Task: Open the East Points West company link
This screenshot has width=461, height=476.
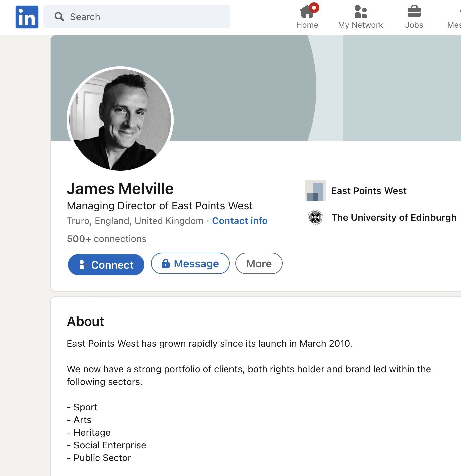Action: [x=369, y=191]
